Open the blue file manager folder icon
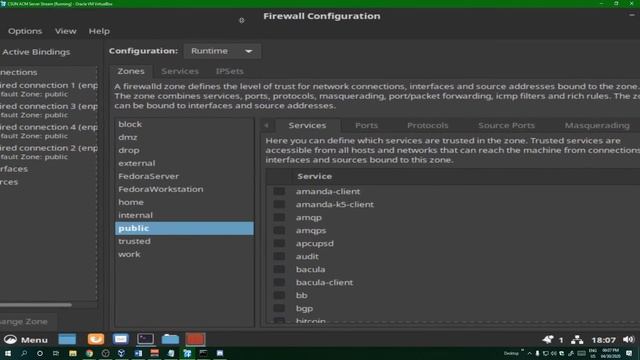The height and width of the screenshot is (360, 640). coord(170,339)
